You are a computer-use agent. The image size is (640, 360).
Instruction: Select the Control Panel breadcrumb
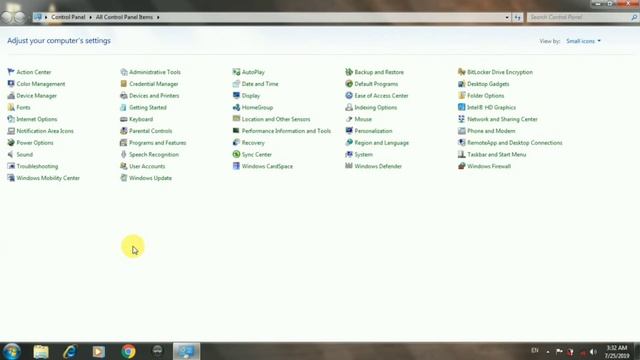pyautogui.click(x=68, y=17)
